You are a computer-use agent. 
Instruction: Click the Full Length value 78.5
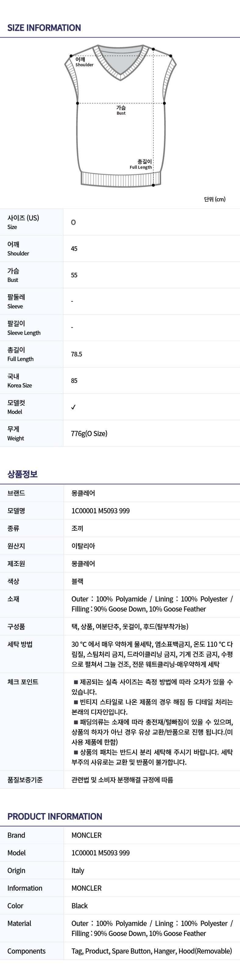pos(76,354)
